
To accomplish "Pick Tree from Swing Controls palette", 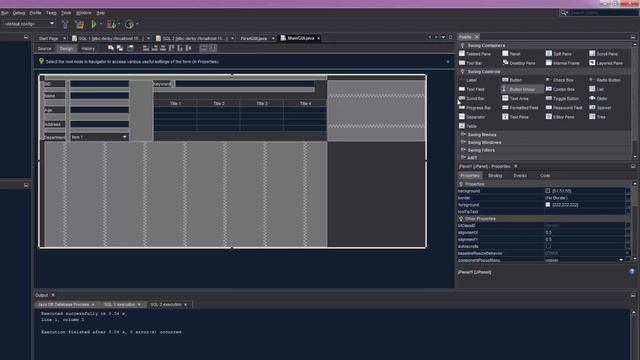I will [x=597, y=117].
